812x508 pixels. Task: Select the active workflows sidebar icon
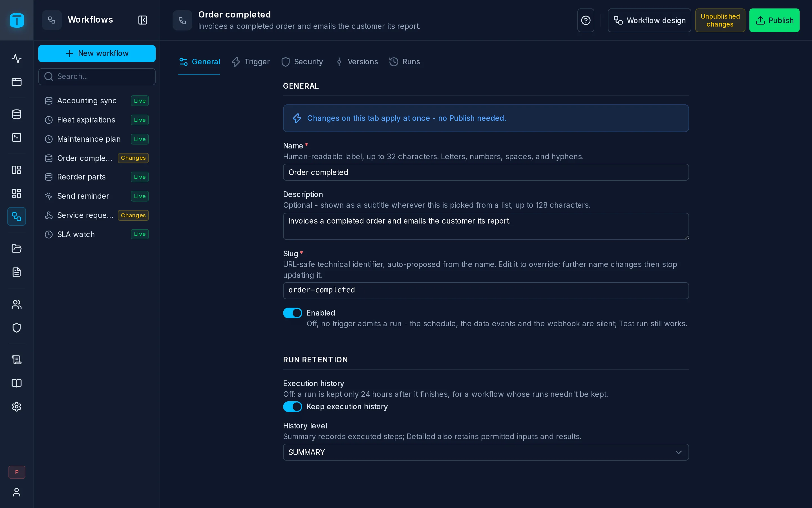click(x=16, y=216)
